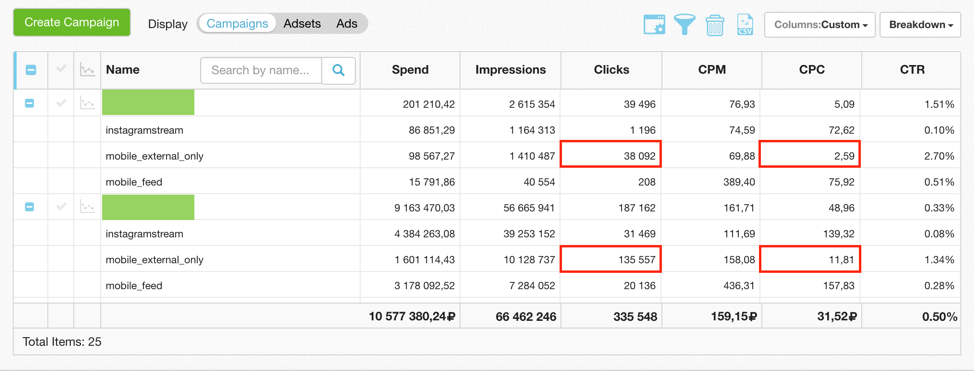Viewport: 974px width, 371px height.
Task: Click the trash bin delete icon
Action: tap(715, 25)
